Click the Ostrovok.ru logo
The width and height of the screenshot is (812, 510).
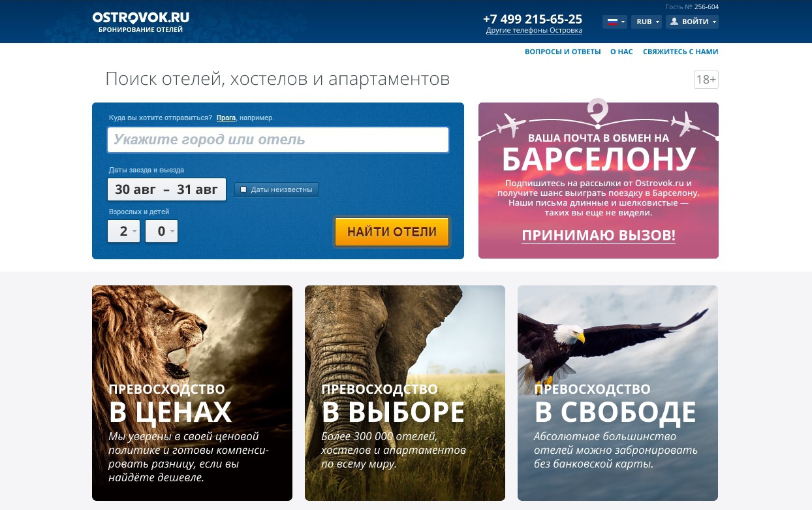coord(141,22)
